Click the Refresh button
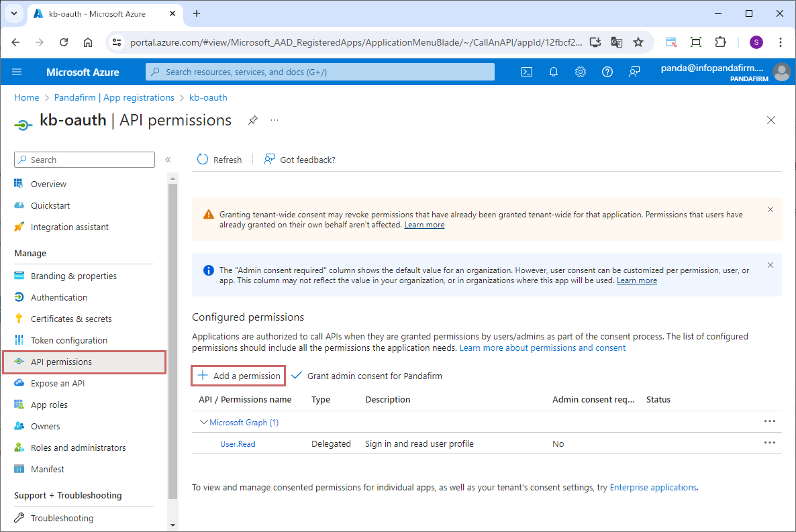Screen dimensions: 796x532 click(219, 160)
